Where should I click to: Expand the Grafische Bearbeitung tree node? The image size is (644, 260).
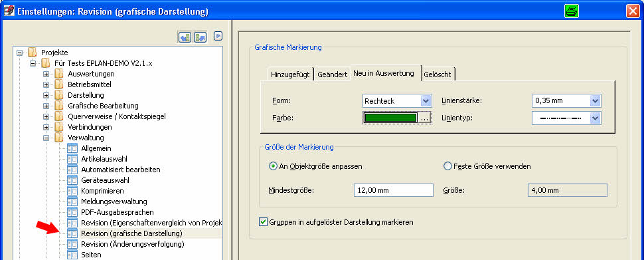coord(46,106)
